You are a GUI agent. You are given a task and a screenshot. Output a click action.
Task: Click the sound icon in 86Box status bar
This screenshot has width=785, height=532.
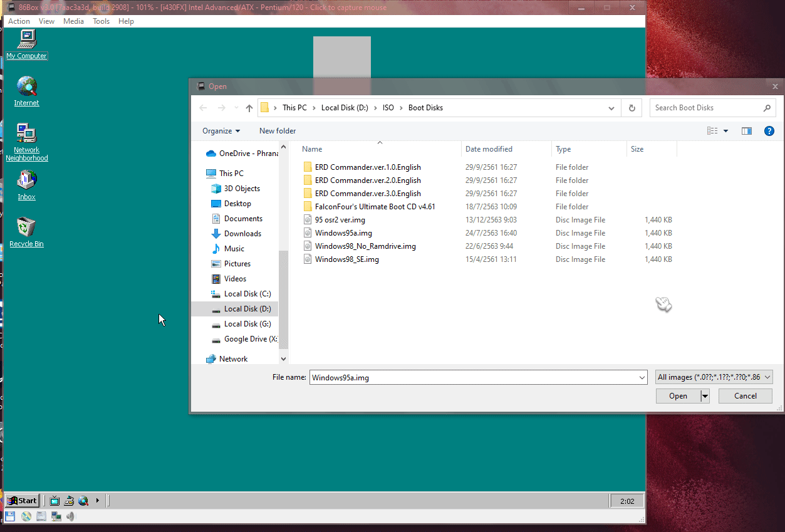point(71,516)
